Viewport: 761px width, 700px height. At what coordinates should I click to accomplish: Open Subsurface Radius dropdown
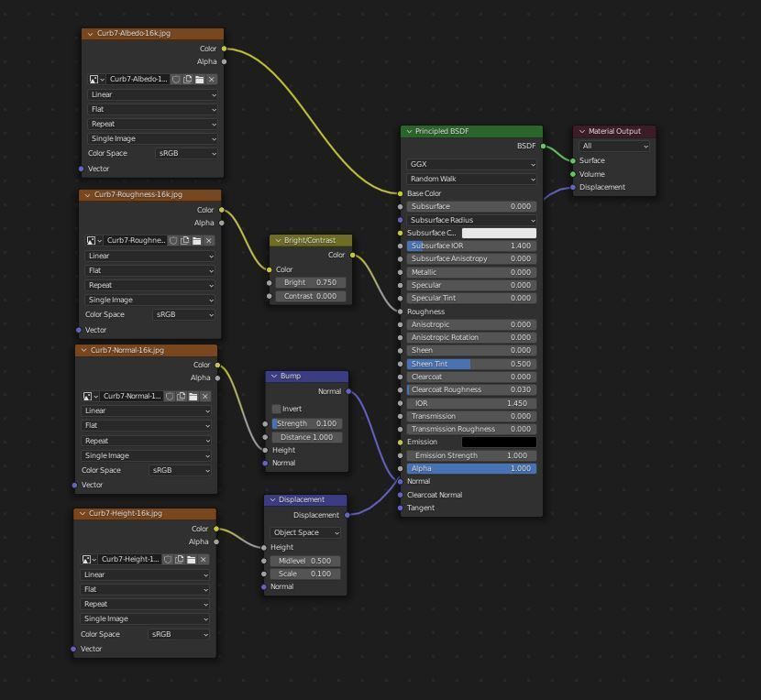[472, 220]
